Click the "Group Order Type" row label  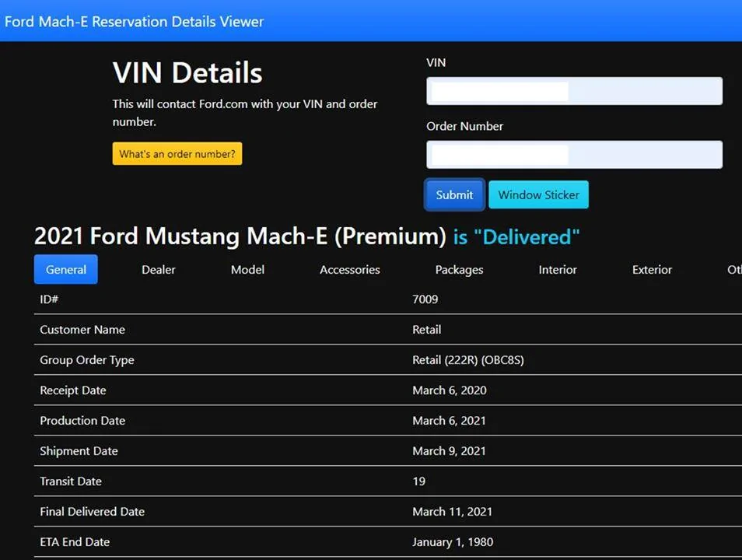(x=86, y=360)
